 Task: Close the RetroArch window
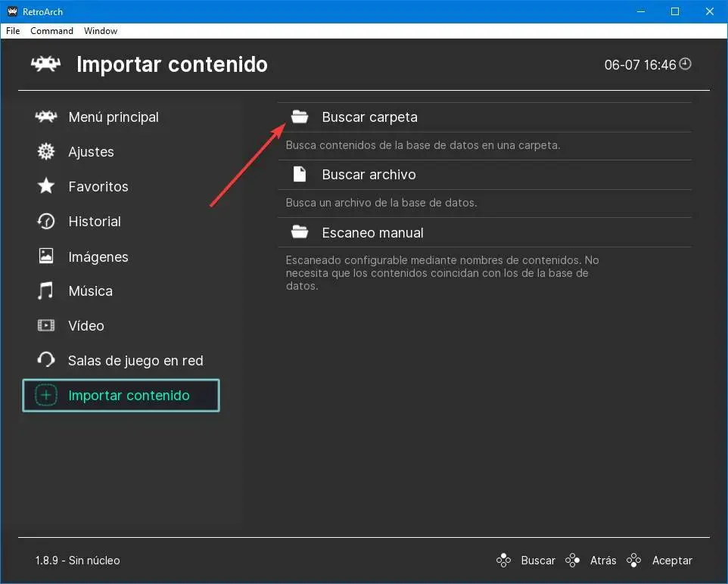(709, 11)
